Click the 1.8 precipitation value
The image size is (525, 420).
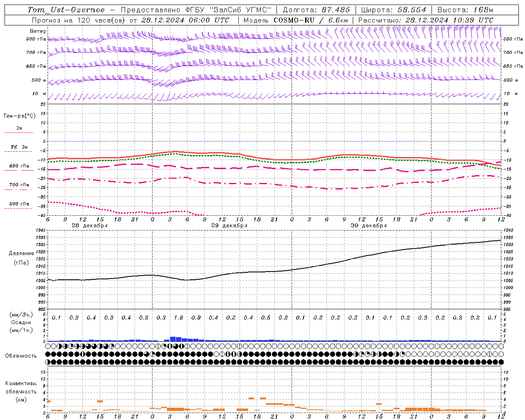click(x=178, y=318)
